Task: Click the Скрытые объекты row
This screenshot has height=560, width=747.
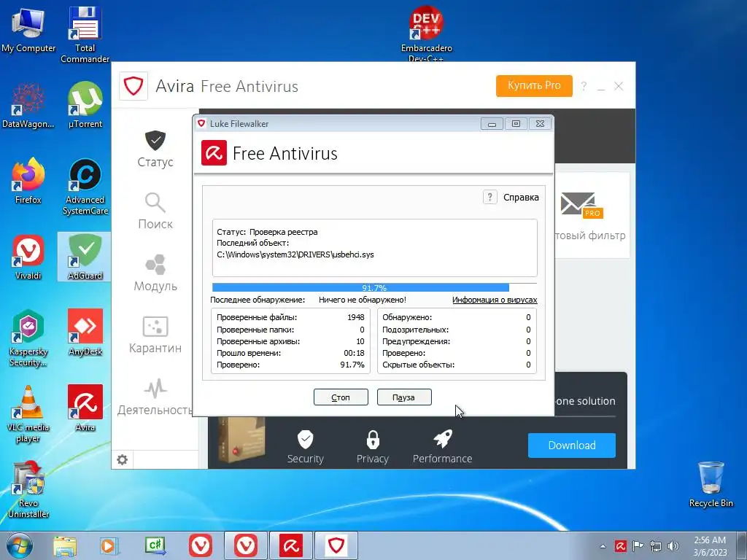Action: pos(457,365)
